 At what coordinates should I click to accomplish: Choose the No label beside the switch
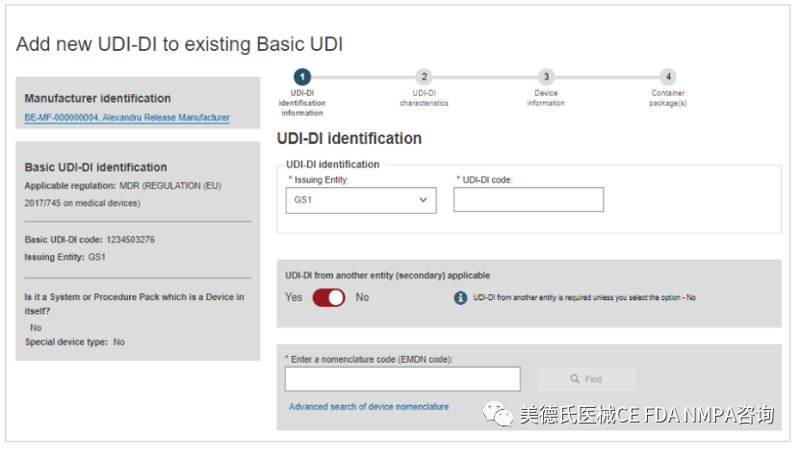[362, 298]
